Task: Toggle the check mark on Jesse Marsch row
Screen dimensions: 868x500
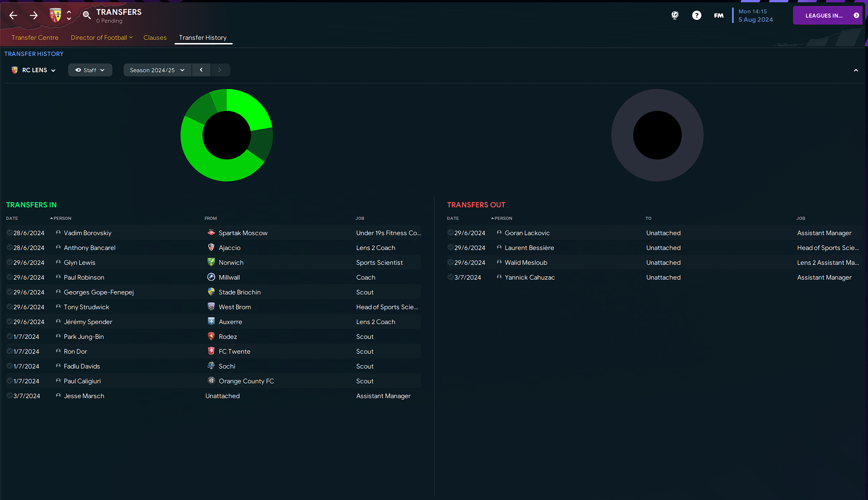Action: point(9,396)
